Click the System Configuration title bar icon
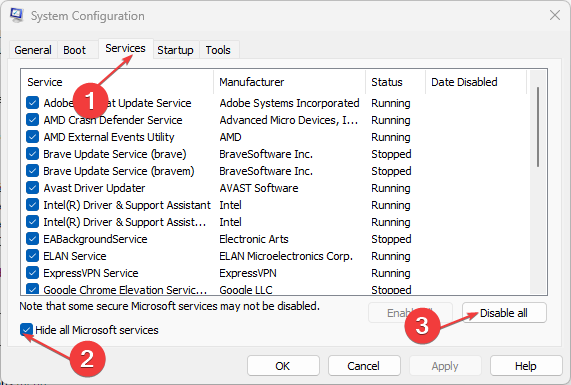 pos(16,15)
